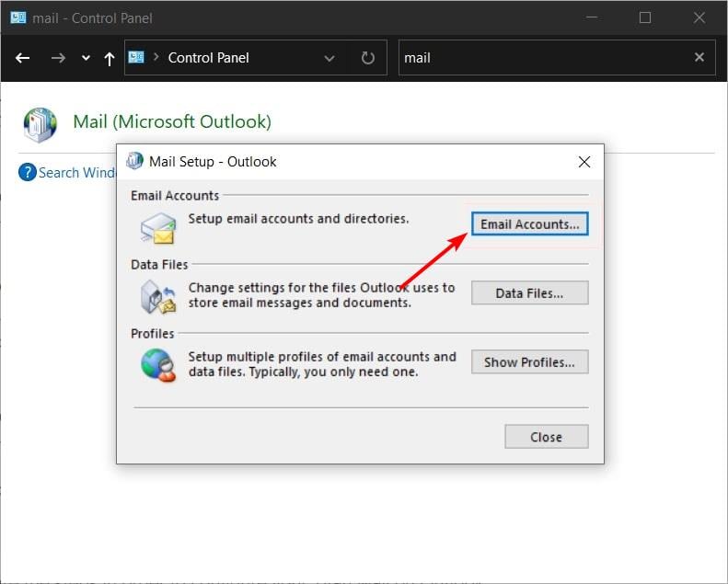Open the Email Accounts... button

[x=530, y=224]
